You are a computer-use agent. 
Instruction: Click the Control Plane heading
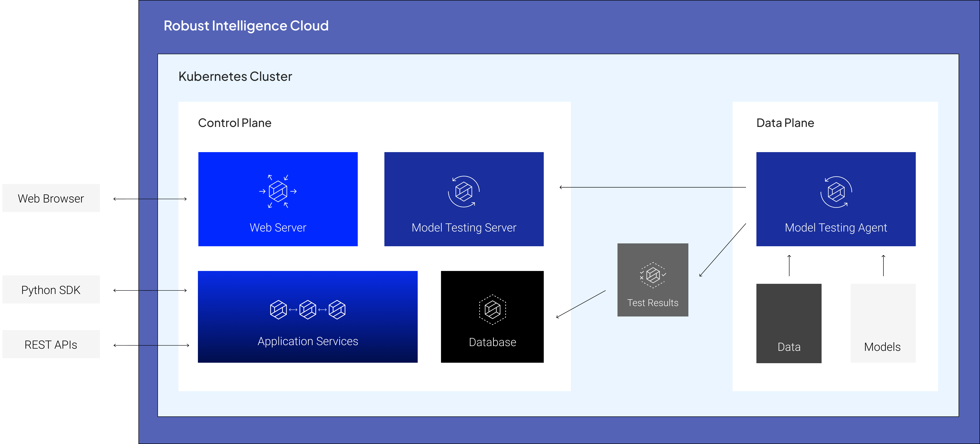pos(235,123)
